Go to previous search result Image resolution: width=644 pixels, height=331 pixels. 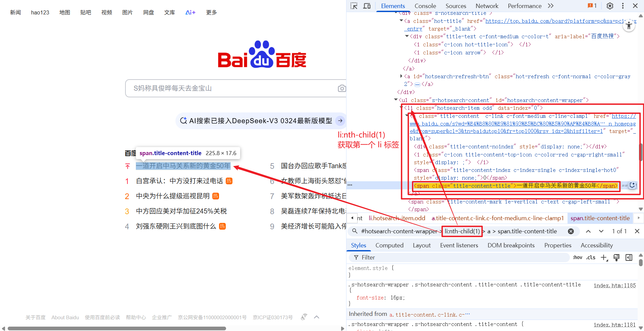(x=588, y=231)
